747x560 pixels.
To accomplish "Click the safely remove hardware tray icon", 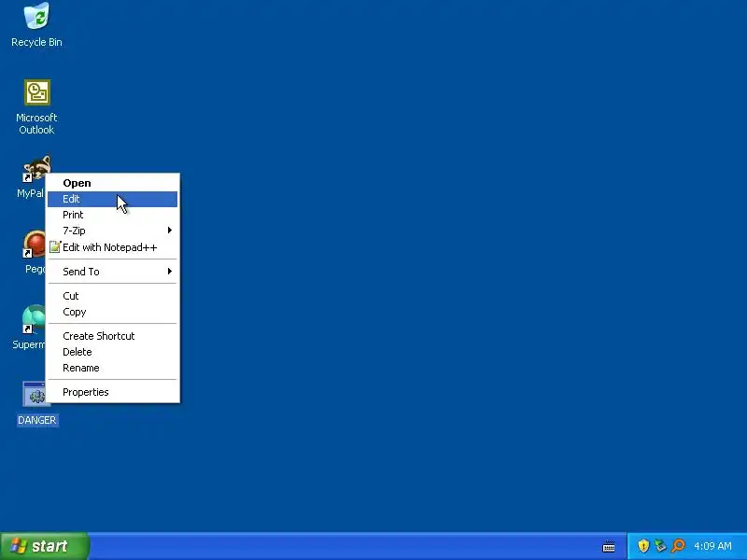I will (660, 546).
